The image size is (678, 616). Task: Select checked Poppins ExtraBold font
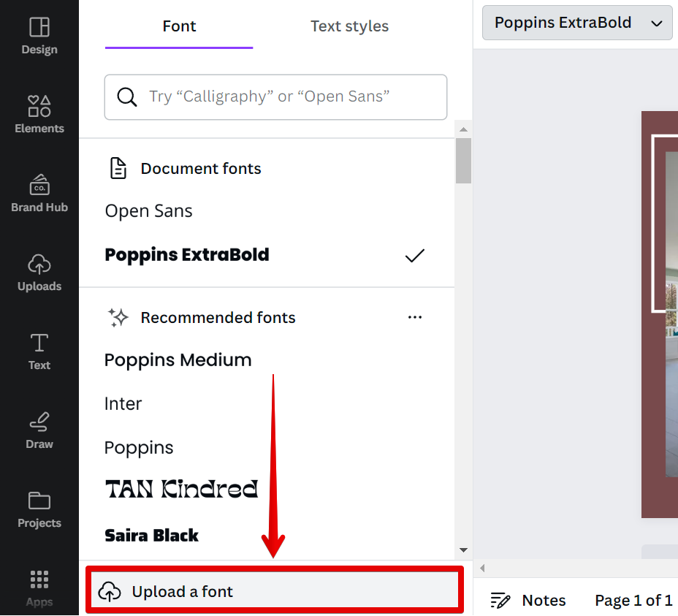(x=187, y=255)
